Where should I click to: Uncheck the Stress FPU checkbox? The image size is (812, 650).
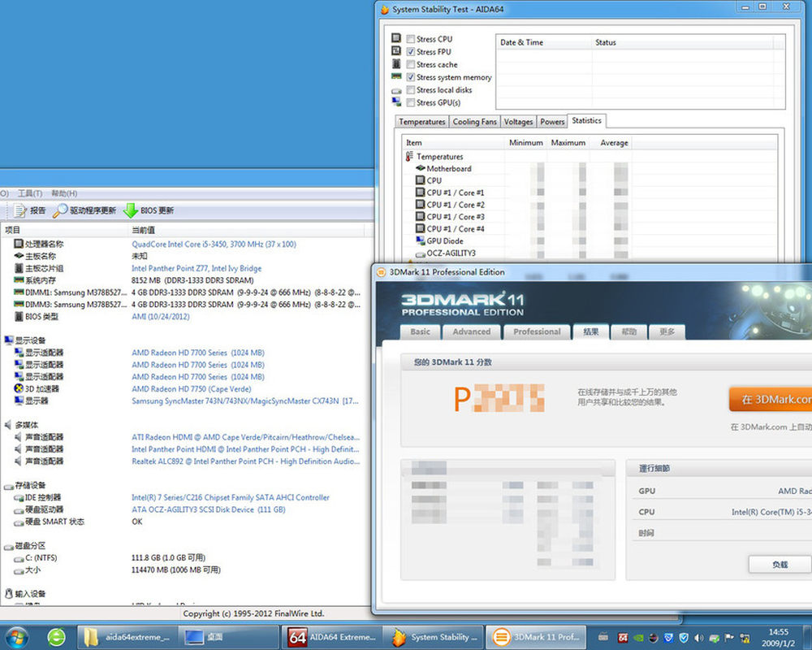pyautogui.click(x=411, y=52)
